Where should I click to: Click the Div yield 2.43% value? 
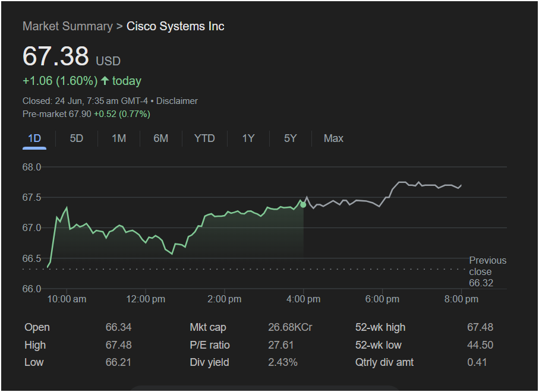click(283, 362)
